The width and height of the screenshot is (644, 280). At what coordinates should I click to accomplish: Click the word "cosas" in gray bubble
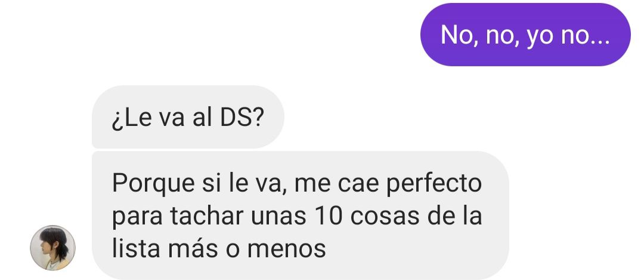(x=385, y=217)
